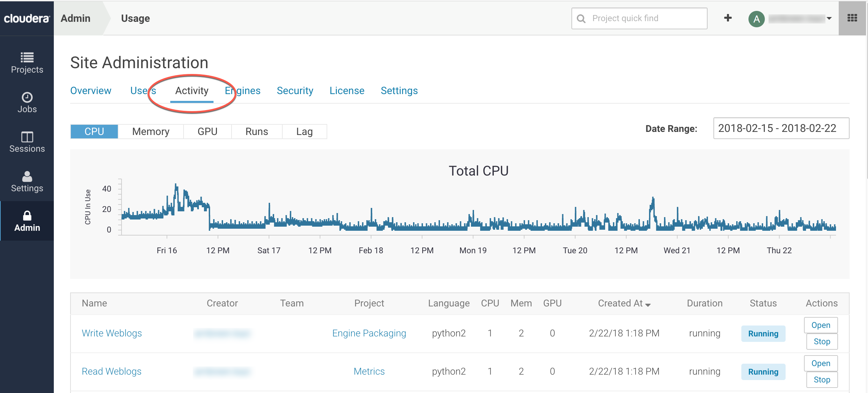This screenshot has width=868, height=393.
Task: Open the apps grid icon
Action: tap(852, 18)
